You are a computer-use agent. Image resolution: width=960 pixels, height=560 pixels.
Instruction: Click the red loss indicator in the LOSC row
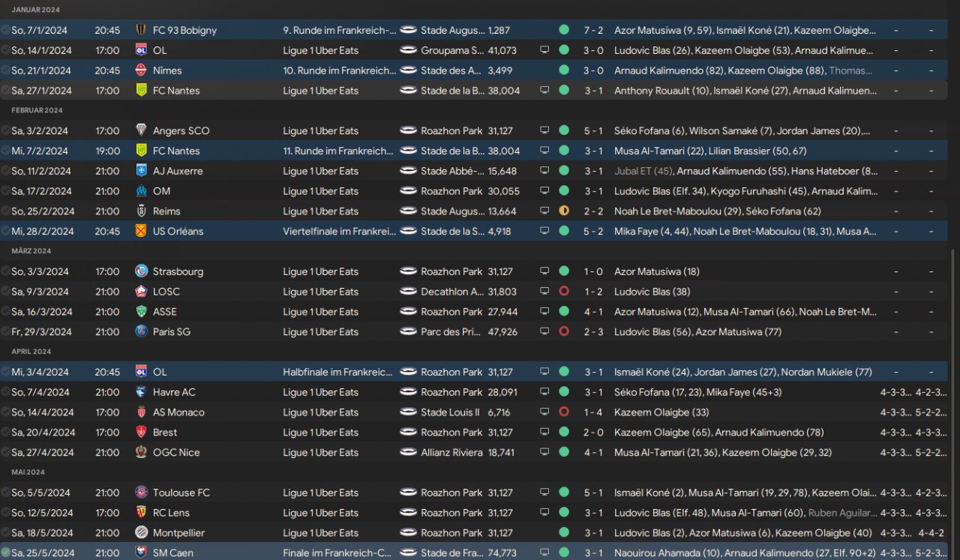coord(564,292)
